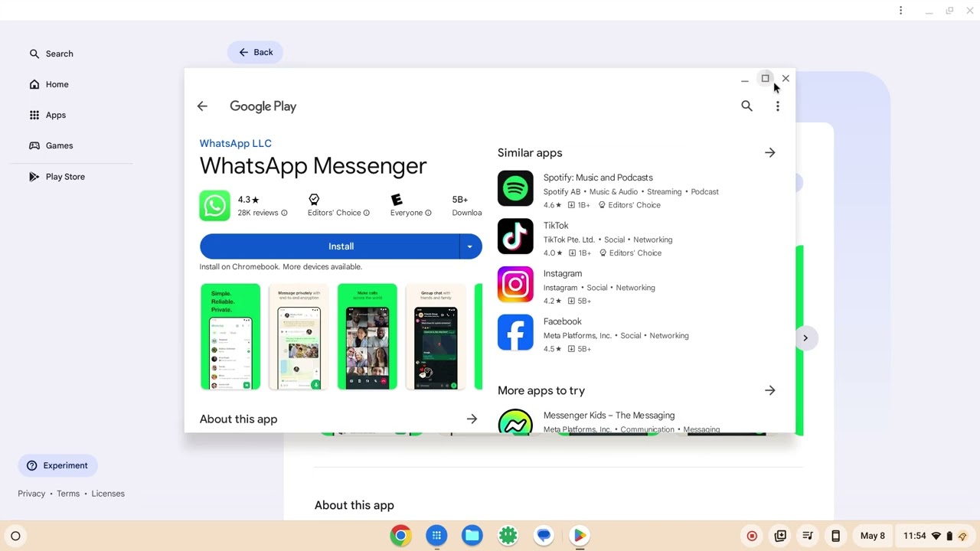Select Play Store in left sidebar
Image resolution: width=980 pixels, height=551 pixels.
tap(57, 177)
